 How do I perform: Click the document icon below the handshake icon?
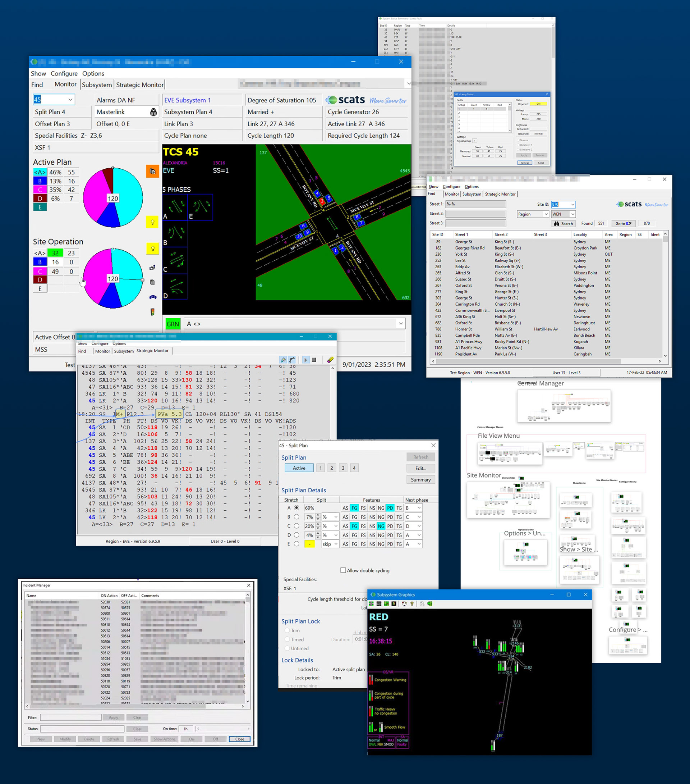pos(152,282)
